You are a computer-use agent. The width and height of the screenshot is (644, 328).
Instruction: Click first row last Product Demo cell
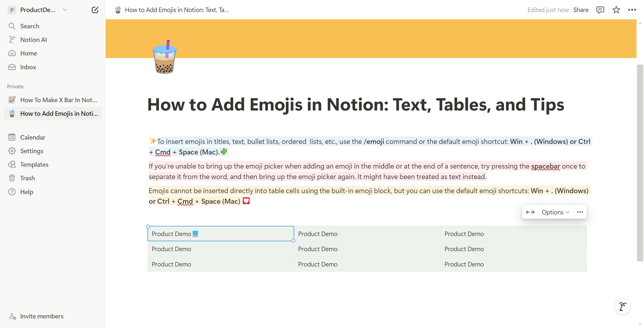(513, 234)
